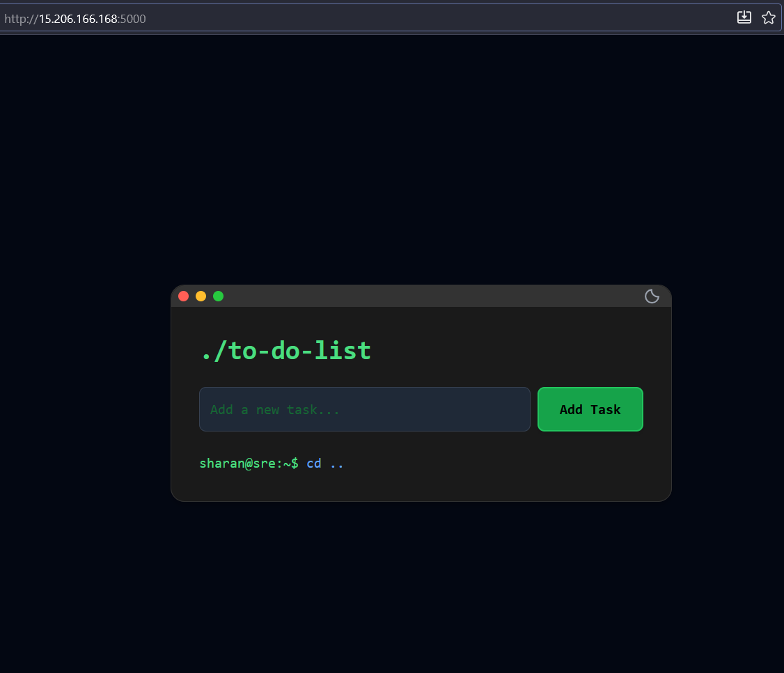Click the green Add Task button

(590, 409)
